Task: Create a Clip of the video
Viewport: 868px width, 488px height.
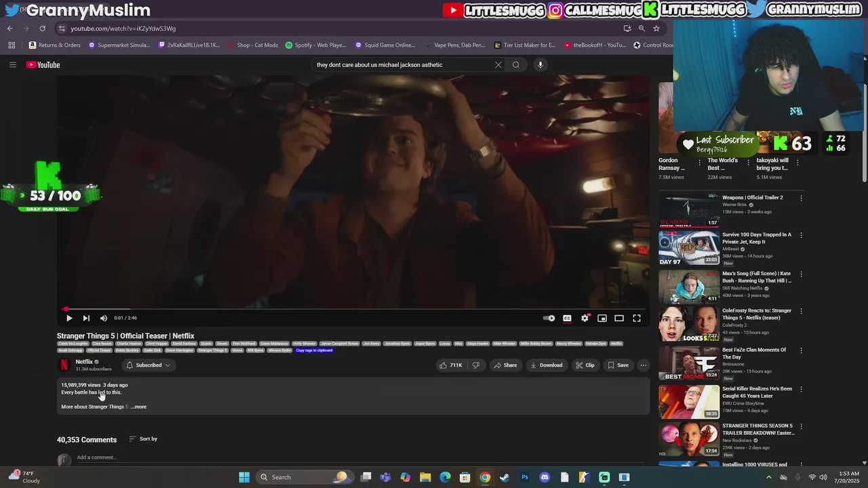Action: point(585,365)
